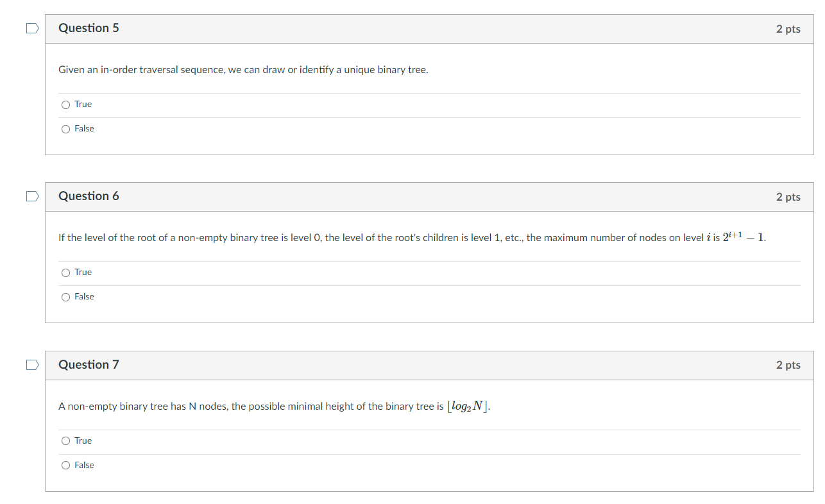Click the Question 5 header
This screenshot has width=825, height=504.
coord(89,28)
